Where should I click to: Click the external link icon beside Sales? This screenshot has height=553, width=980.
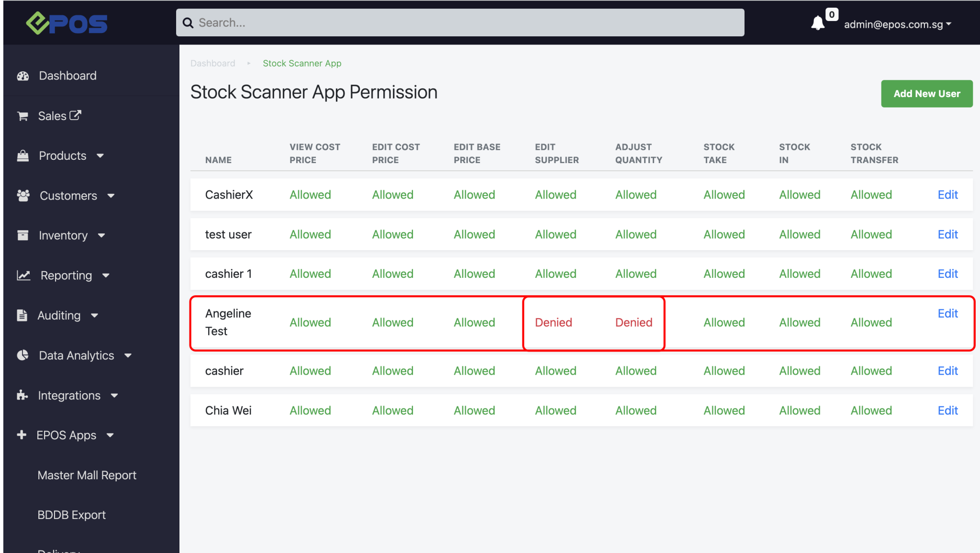[76, 115]
